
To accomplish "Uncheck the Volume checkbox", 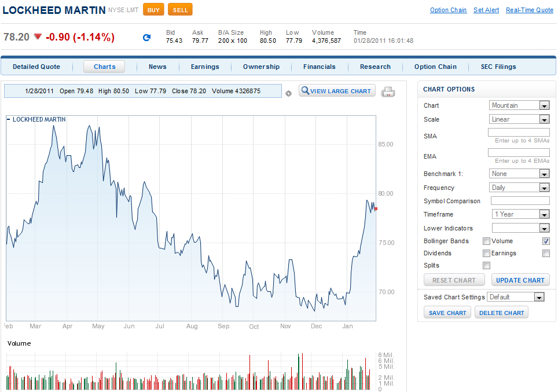I will coord(546,241).
